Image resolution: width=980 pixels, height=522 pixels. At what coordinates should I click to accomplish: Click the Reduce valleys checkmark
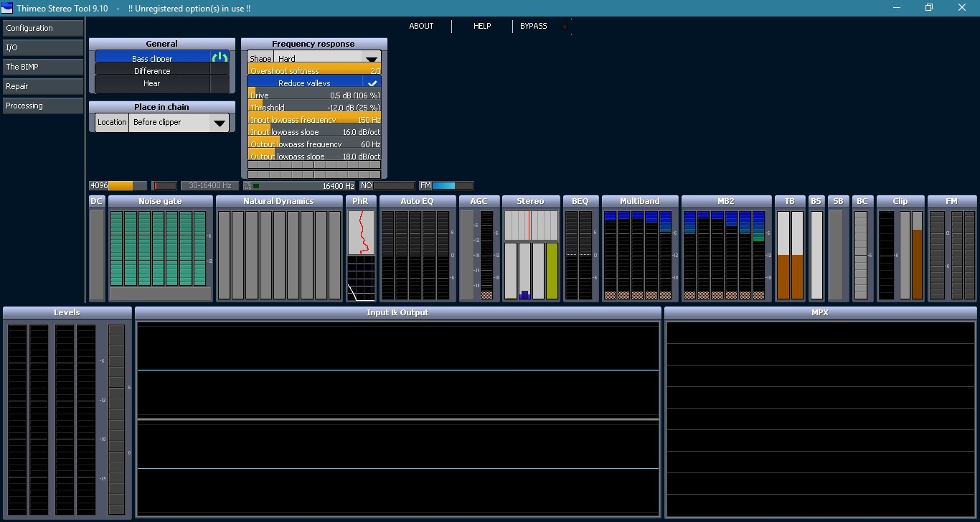(372, 83)
